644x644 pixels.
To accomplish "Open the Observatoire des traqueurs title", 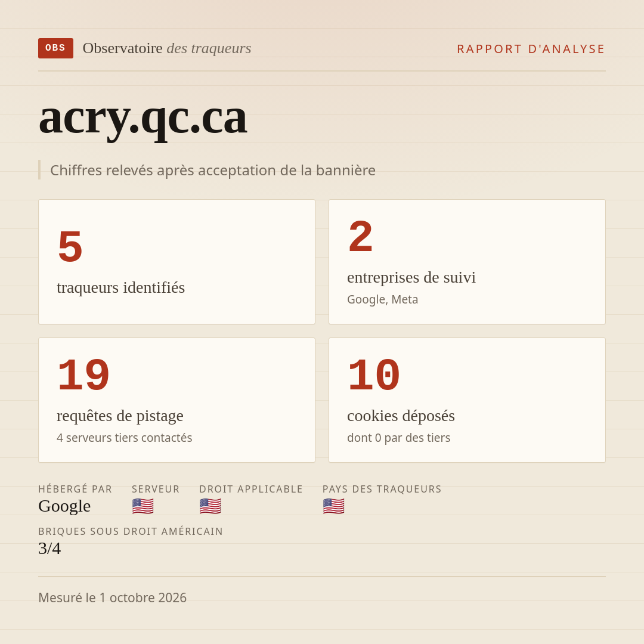I will pyautogui.click(x=167, y=48).
